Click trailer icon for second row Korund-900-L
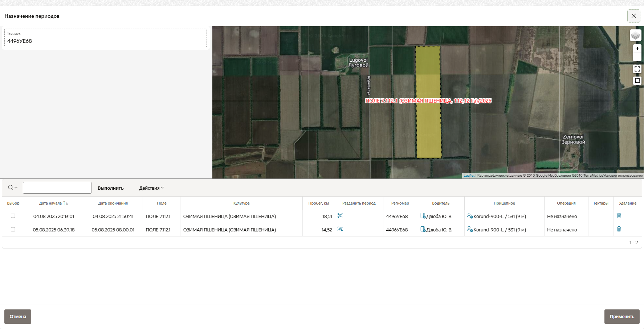The image size is (644, 329). tap(470, 229)
